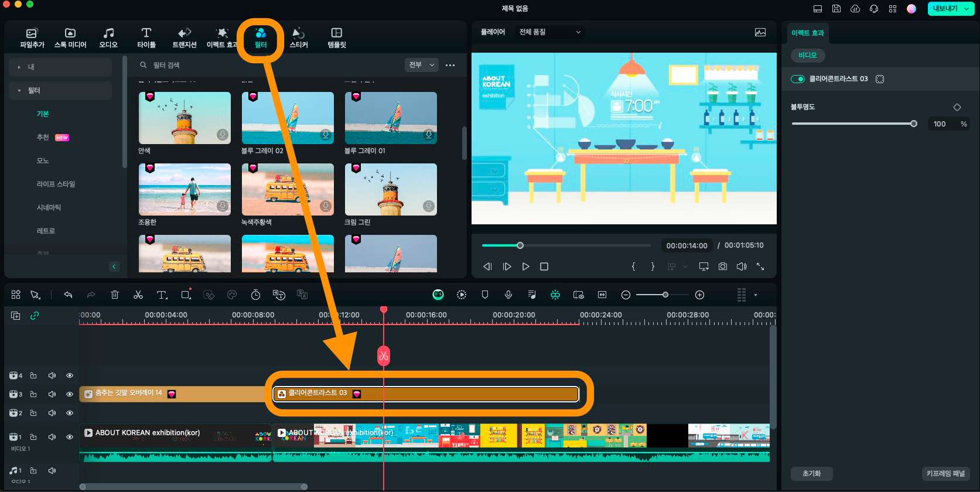Stop the preview playback
The width and height of the screenshot is (980, 492).
click(544, 266)
